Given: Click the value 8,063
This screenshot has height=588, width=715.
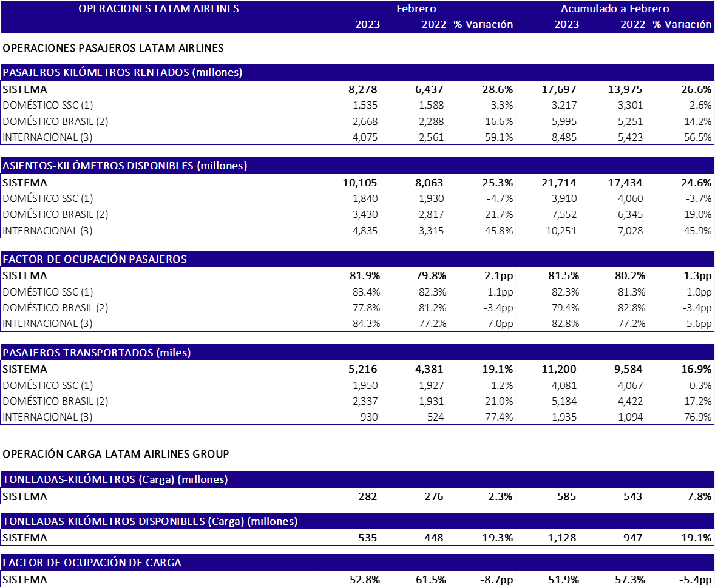Looking at the screenshot, I should (x=429, y=183).
